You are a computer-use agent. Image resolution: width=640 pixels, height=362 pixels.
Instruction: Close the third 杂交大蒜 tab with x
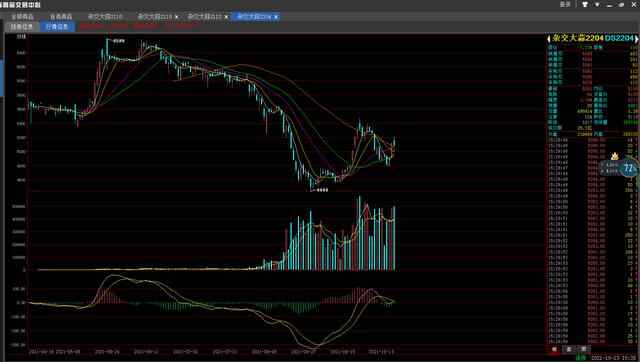226,17
